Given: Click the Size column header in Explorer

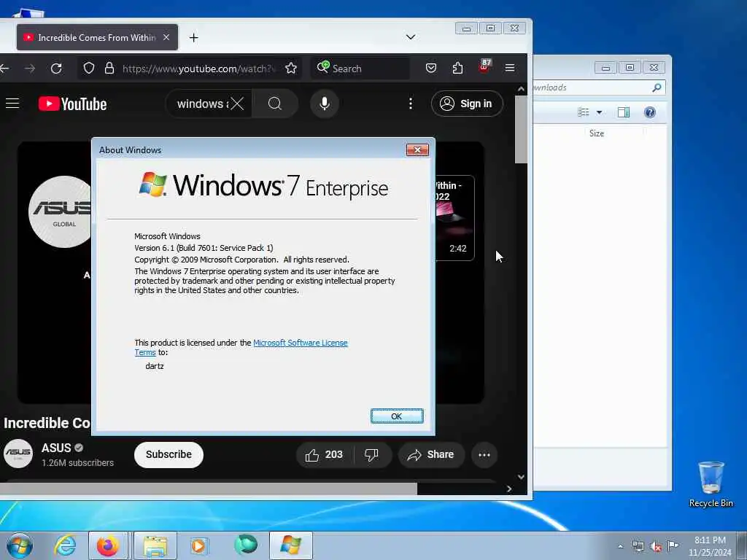Looking at the screenshot, I should coord(597,133).
